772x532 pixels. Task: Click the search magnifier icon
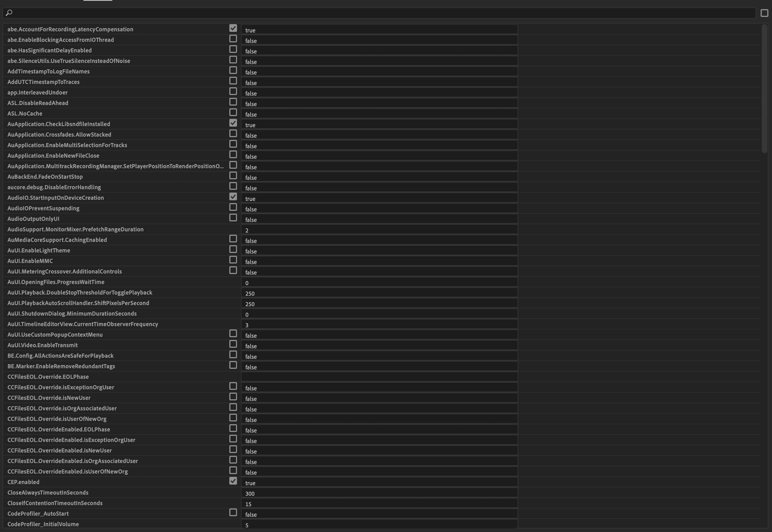tap(9, 13)
